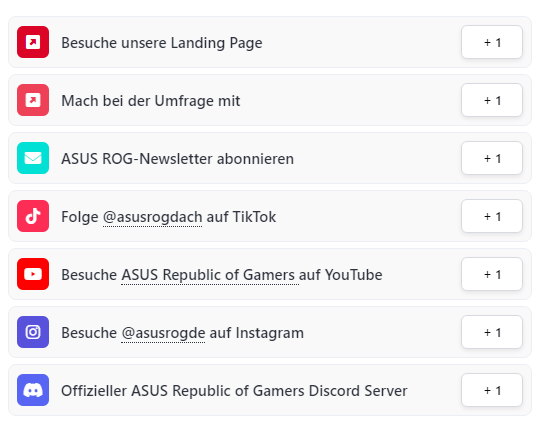Click +1 button for TikTok follow entry
Viewport: 540px width, 422px height.
tap(492, 216)
